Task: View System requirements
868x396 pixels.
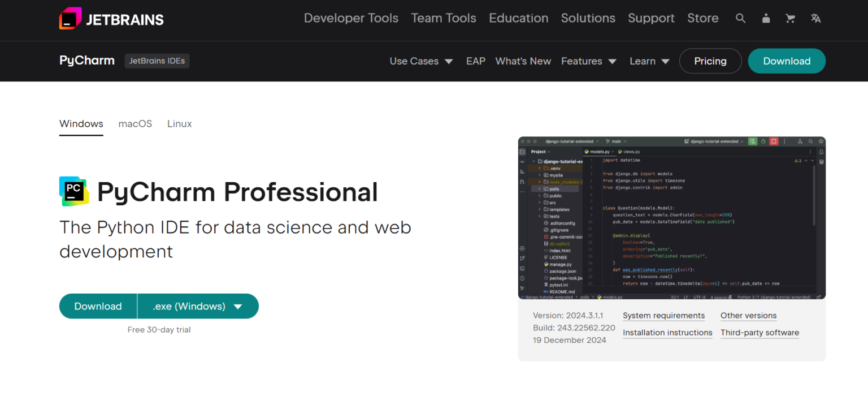Action: pyautogui.click(x=663, y=315)
